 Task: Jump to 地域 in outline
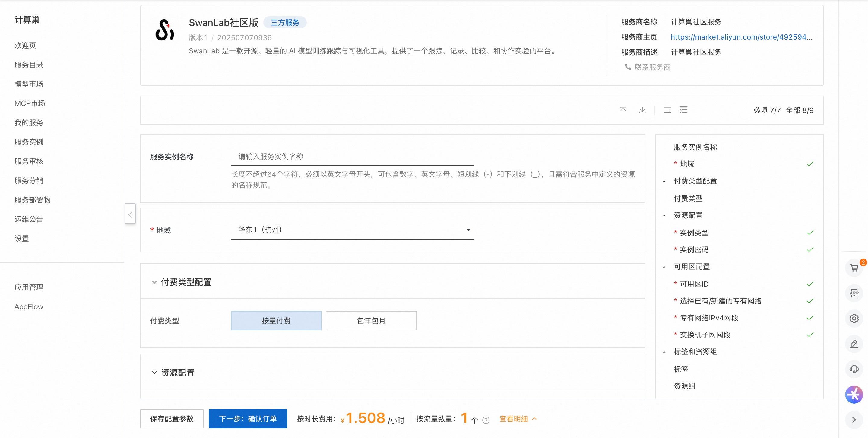[x=687, y=164]
